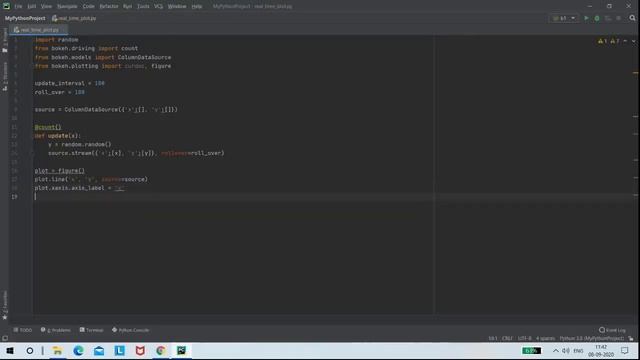Open the Structure tool window sidebar tab
This screenshot has width=640, height=360.
click(5, 76)
